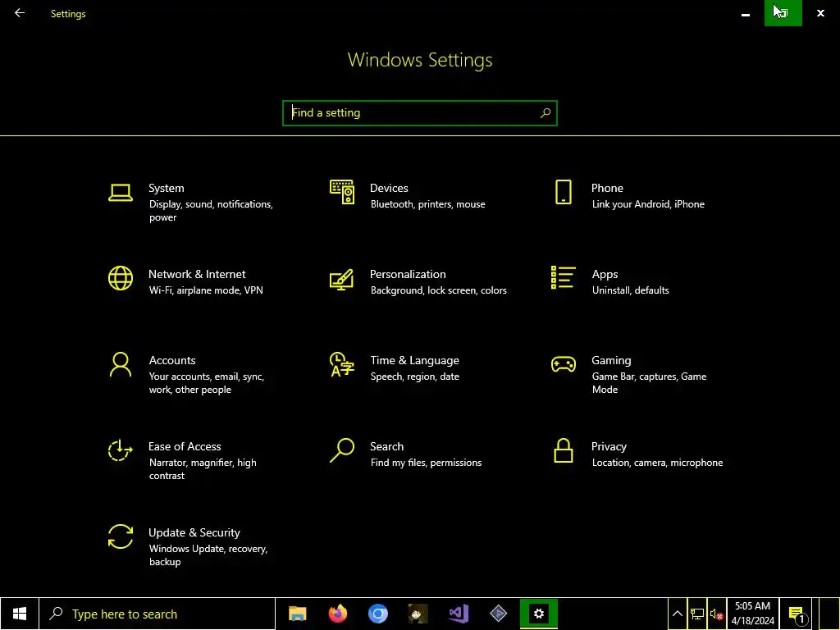Open the Privacy settings label
840x630 pixels.
609,447
